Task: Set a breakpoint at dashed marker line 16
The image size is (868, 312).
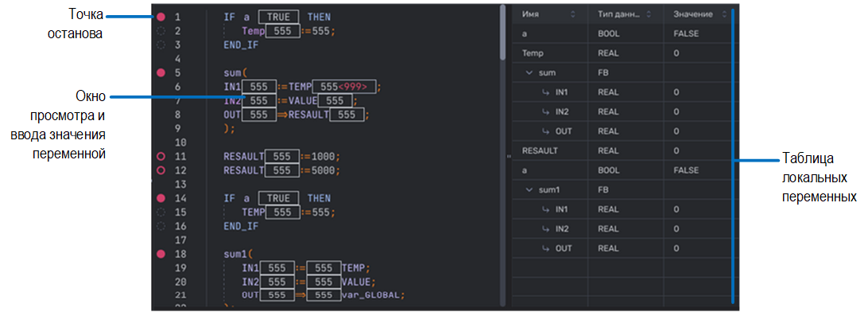Action: click(x=161, y=226)
